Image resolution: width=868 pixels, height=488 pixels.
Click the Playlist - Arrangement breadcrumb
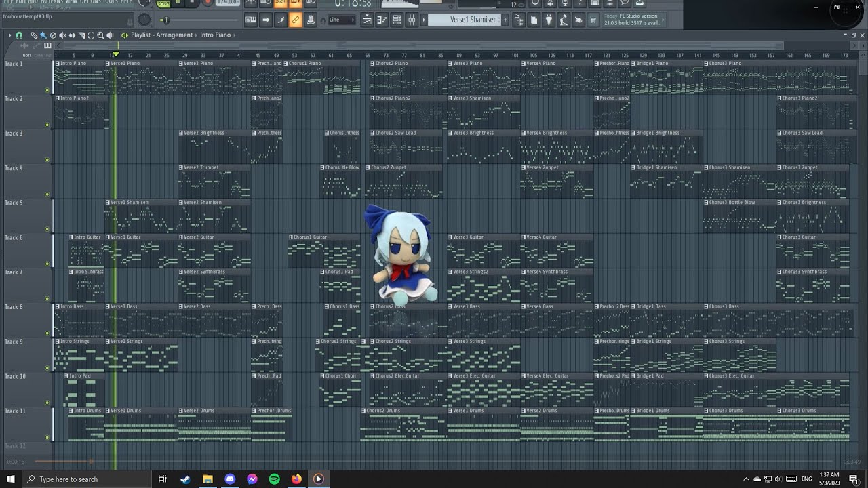pyautogui.click(x=161, y=35)
